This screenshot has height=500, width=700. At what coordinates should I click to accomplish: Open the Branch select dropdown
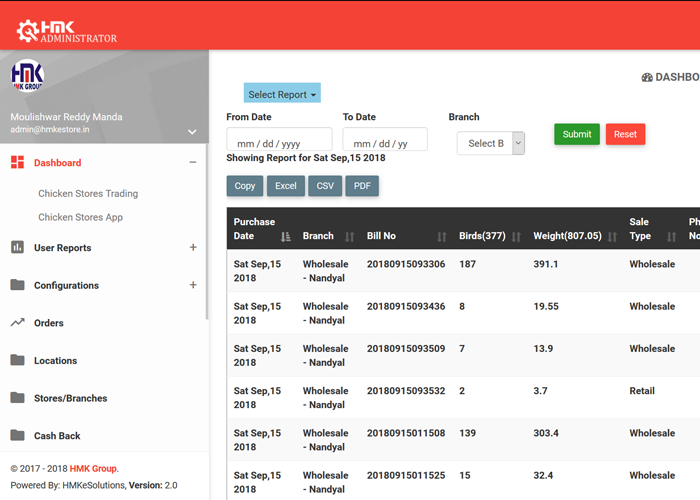tap(490, 144)
